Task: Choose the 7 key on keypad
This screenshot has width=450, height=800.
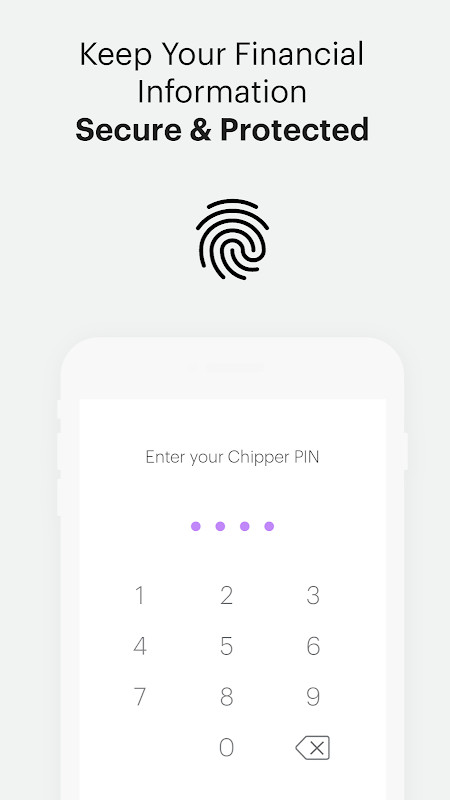Action: point(139,696)
